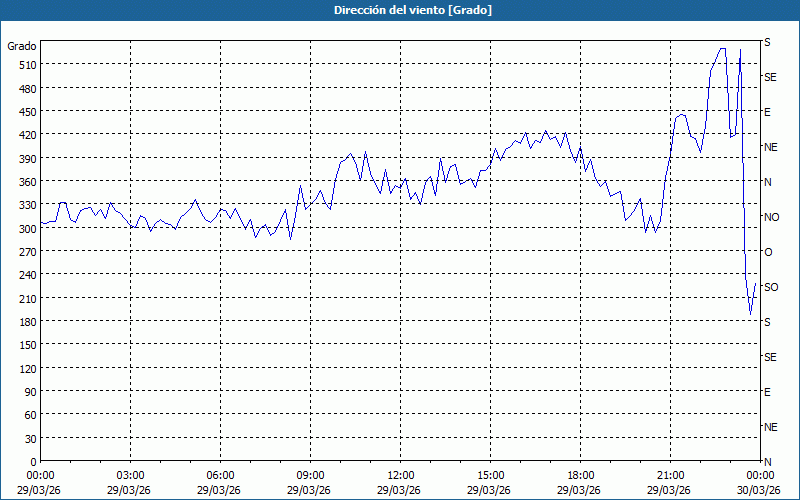Select the 180 degree tick label
800x500 pixels.
coord(25,321)
